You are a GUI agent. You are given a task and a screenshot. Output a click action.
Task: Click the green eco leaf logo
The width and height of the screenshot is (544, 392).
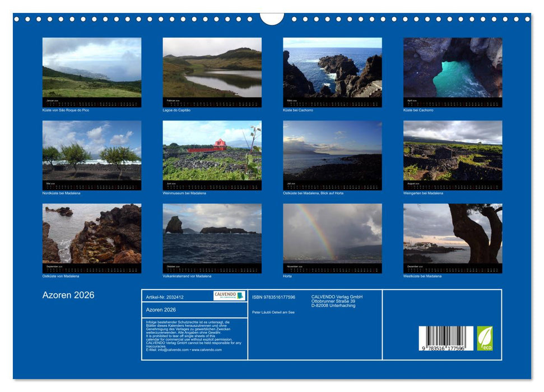(x=485, y=339)
